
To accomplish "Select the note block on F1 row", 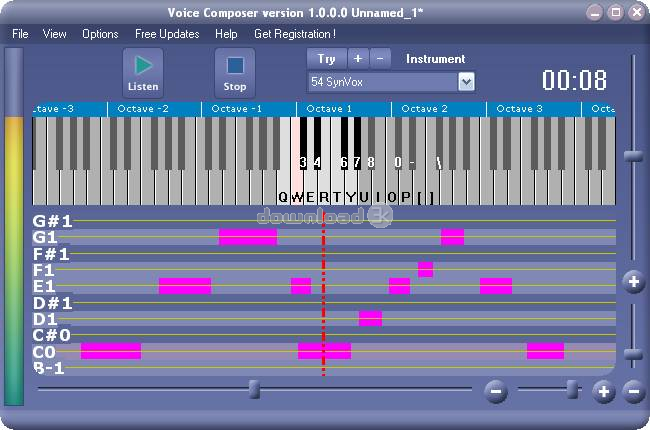I will [425, 270].
